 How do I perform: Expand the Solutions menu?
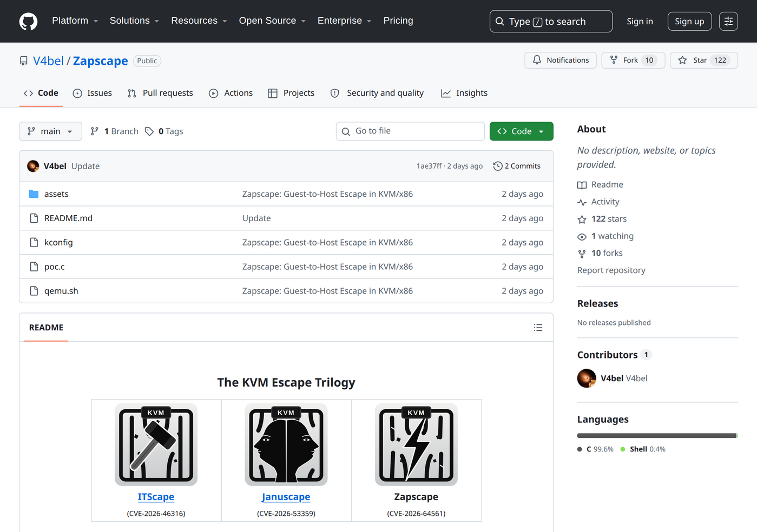point(134,21)
